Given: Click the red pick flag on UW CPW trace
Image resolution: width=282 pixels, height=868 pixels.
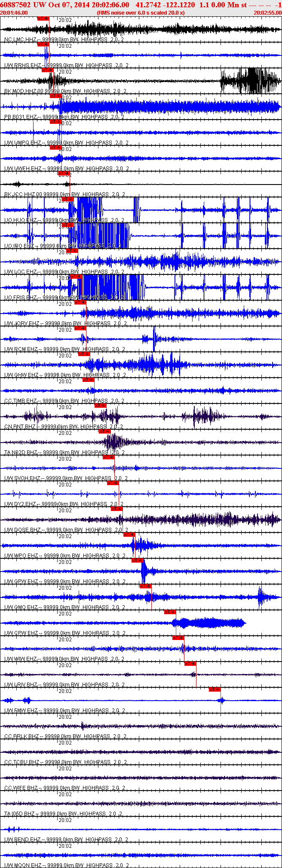Looking at the screenshot, I should click(170, 612).
